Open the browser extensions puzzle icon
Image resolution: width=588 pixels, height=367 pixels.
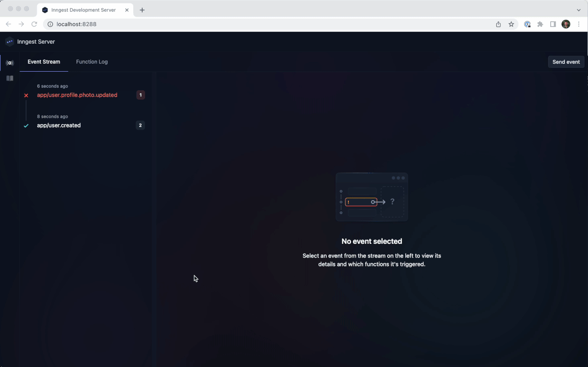pyautogui.click(x=540, y=24)
